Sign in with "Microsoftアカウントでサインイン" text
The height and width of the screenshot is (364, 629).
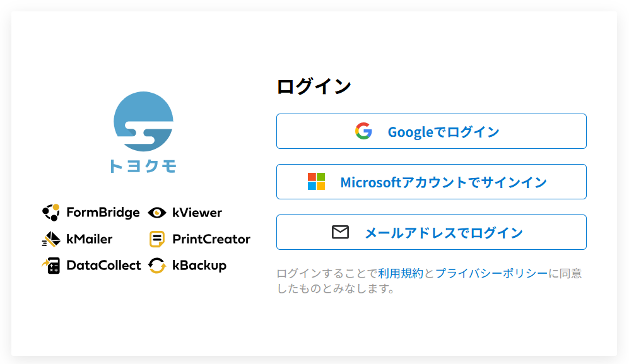443,182
